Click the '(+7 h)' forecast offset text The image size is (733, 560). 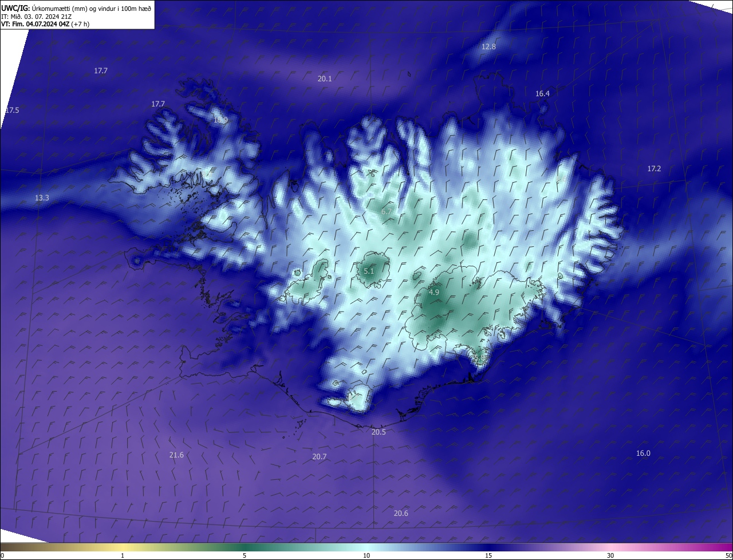[80, 24]
